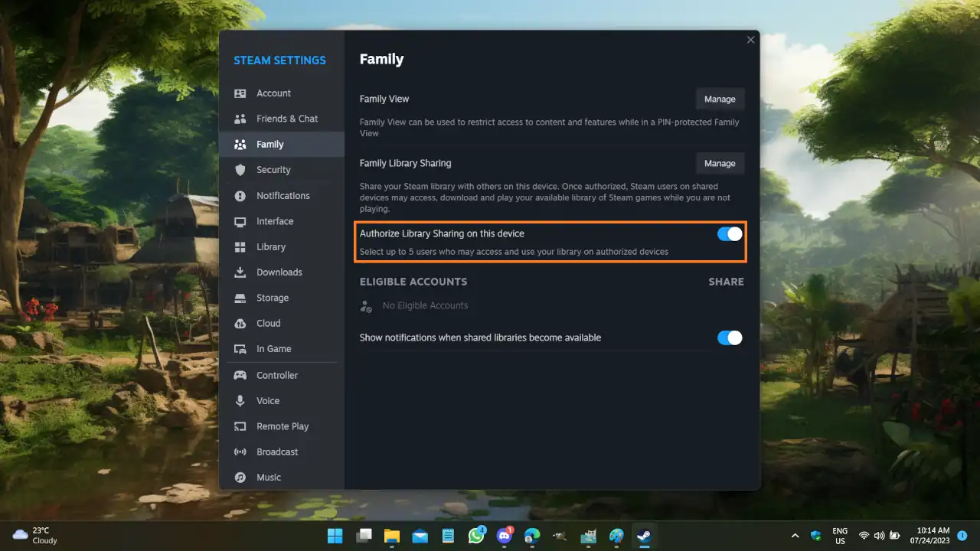980x551 pixels.
Task: Open Microsoft Edge from taskbar
Action: [x=532, y=536]
